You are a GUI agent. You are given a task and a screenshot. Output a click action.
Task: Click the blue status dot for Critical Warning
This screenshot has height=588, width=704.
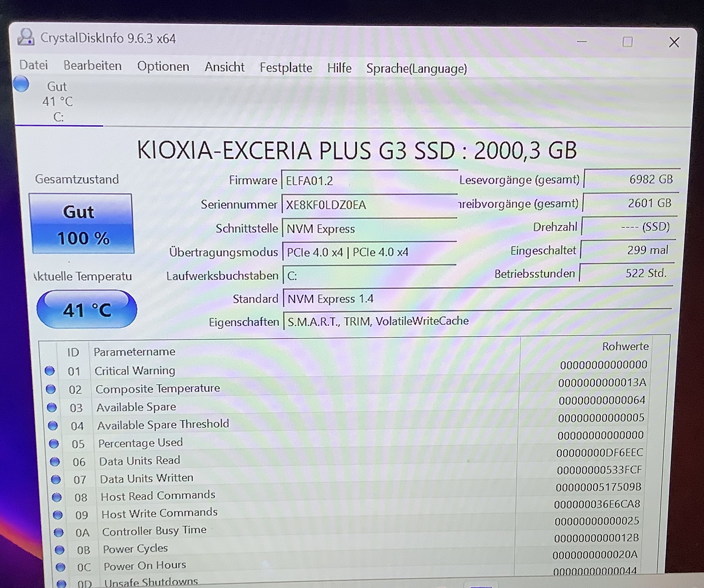coord(50,370)
